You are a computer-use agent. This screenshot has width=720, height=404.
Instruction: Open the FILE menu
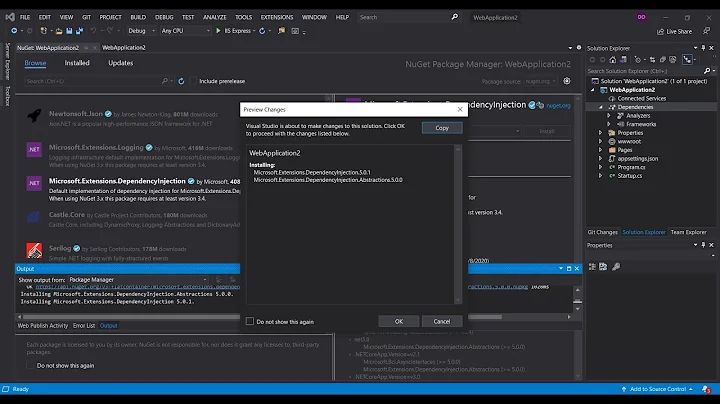pos(25,17)
